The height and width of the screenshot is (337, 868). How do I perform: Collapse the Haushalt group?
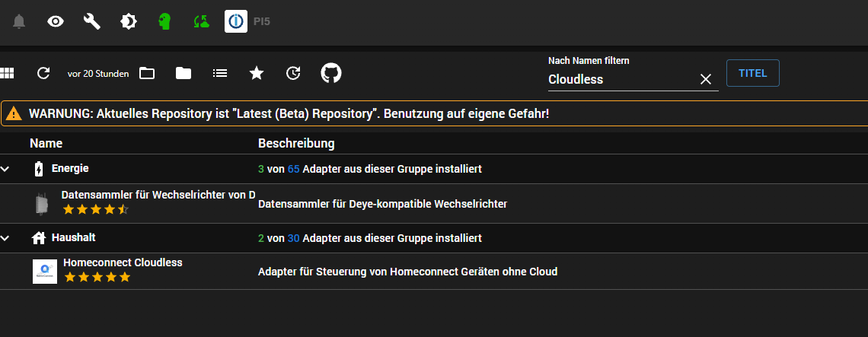pos(6,238)
